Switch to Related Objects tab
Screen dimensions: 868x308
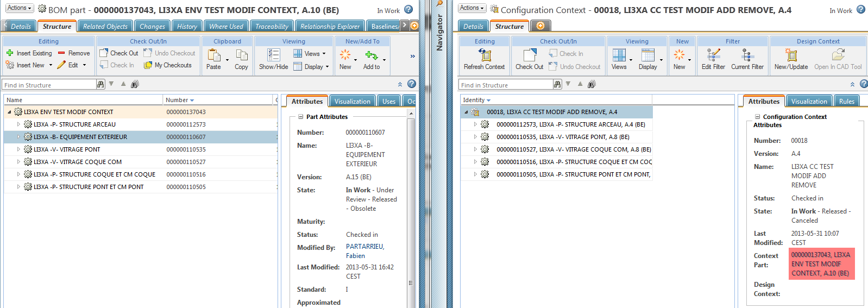105,26
